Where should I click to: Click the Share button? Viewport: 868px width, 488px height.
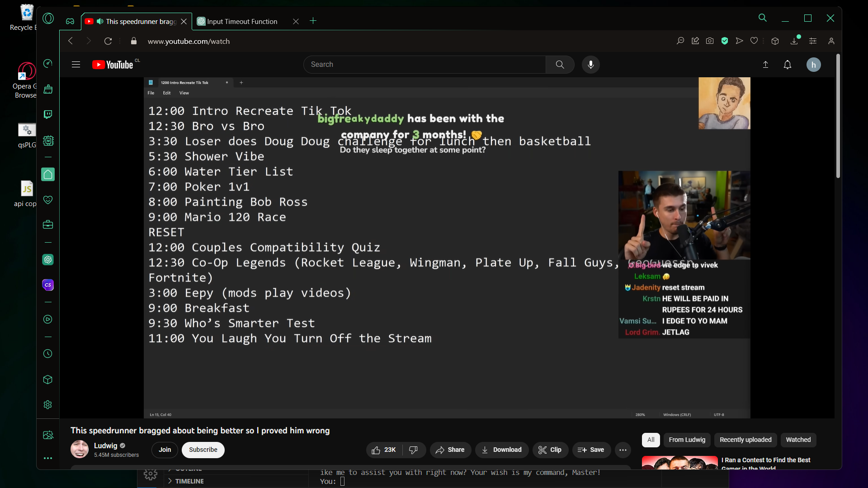[x=450, y=450]
